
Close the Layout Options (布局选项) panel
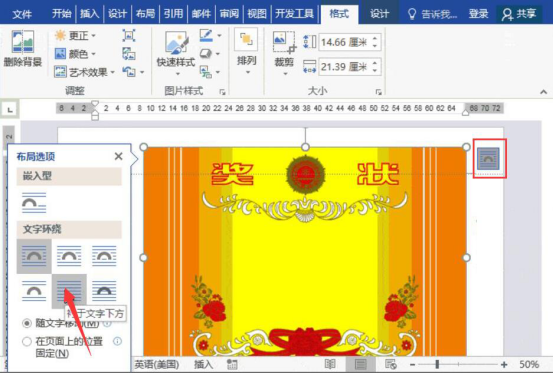118,156
